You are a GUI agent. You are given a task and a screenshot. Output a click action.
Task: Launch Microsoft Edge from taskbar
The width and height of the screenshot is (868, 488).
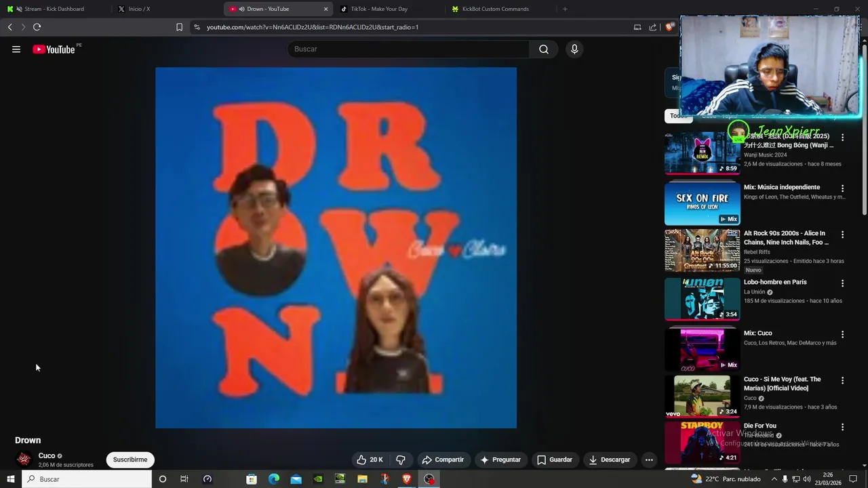click(x=274, y=479)
